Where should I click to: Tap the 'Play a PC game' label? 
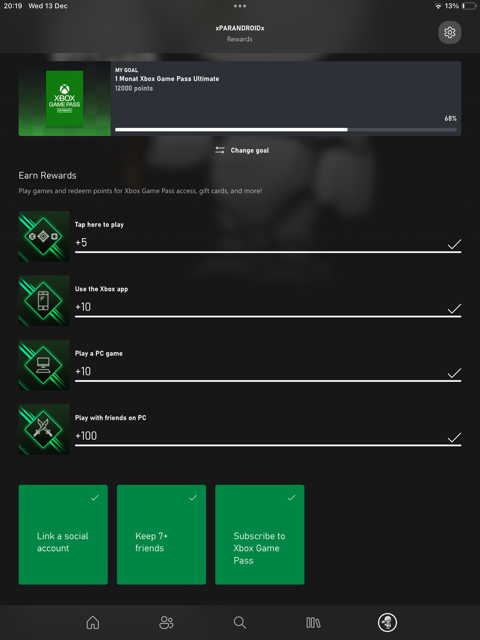click(98, 353)
